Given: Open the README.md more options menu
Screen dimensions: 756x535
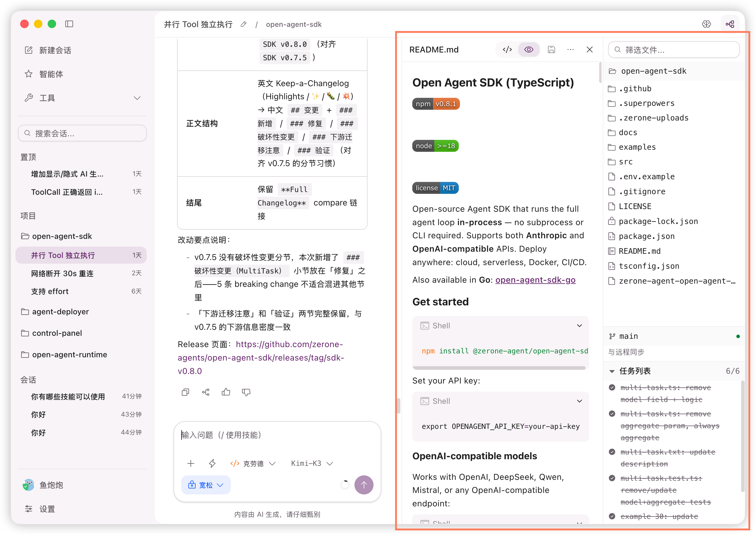Looking at the screenshot, I should pos(571,50).
